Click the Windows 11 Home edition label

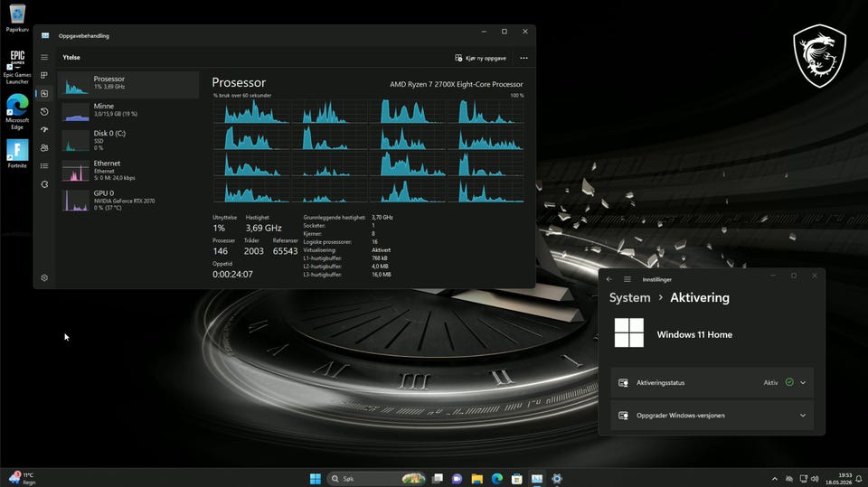tap(694, 335)
